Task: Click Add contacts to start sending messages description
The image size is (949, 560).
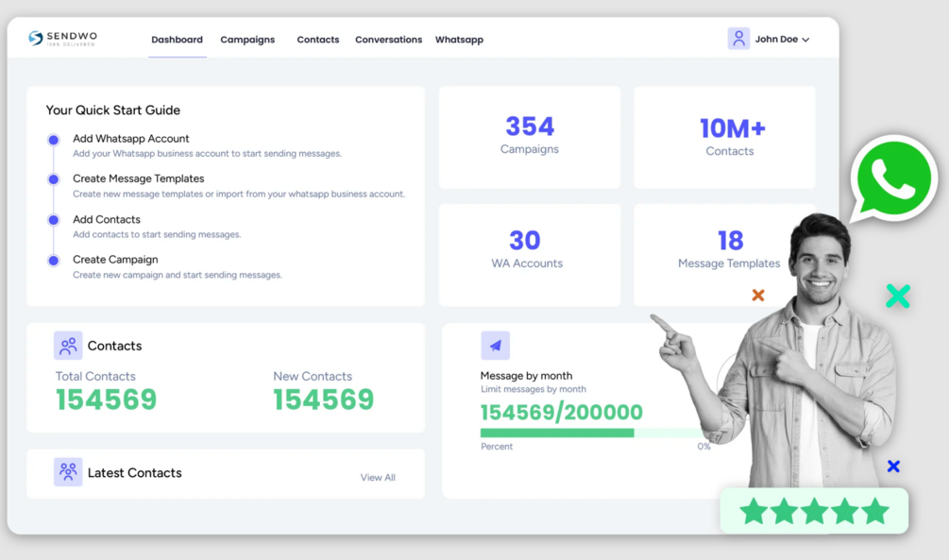Action: click(x=157, y=234)
